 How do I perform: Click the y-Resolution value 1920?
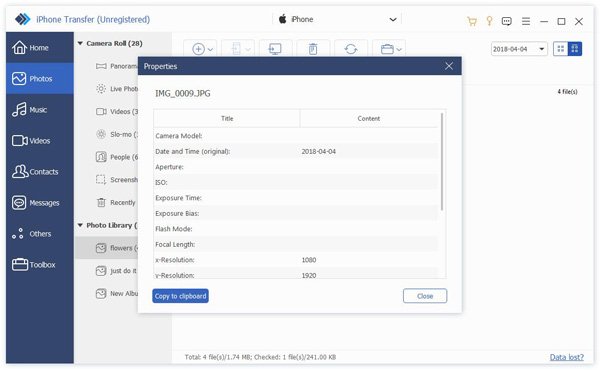309,275
